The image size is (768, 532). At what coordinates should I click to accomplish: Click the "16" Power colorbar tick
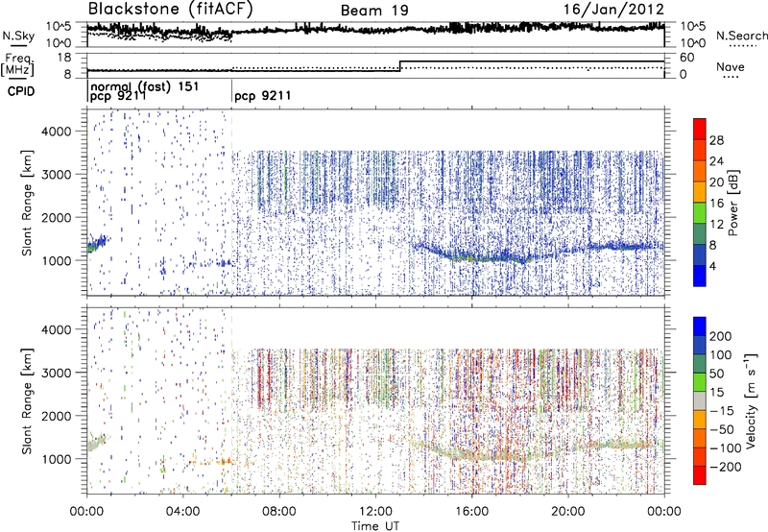716,204
